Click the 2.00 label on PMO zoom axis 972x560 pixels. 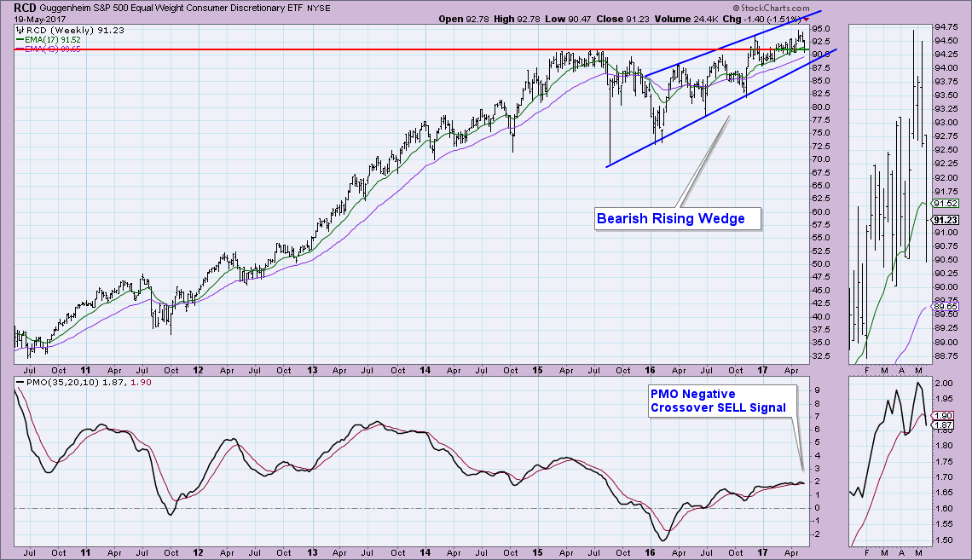tap(944, 384)
